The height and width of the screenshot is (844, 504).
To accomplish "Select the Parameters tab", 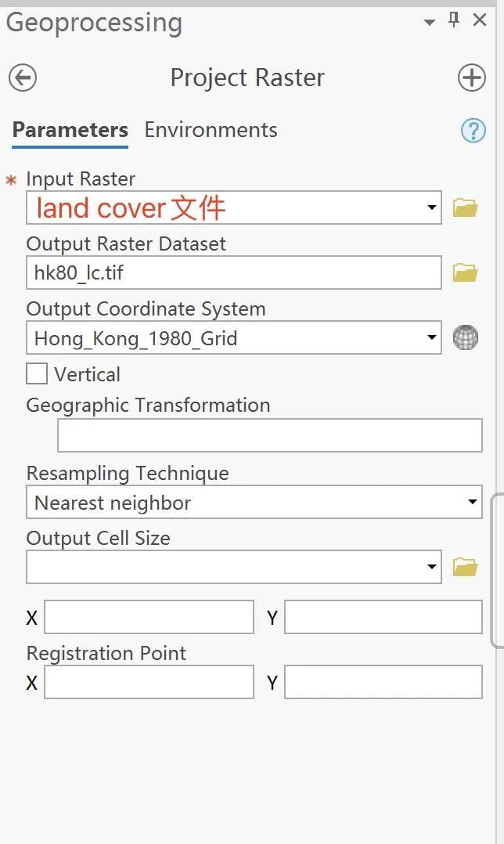I will pyautogui.click(x=70, y=130).
